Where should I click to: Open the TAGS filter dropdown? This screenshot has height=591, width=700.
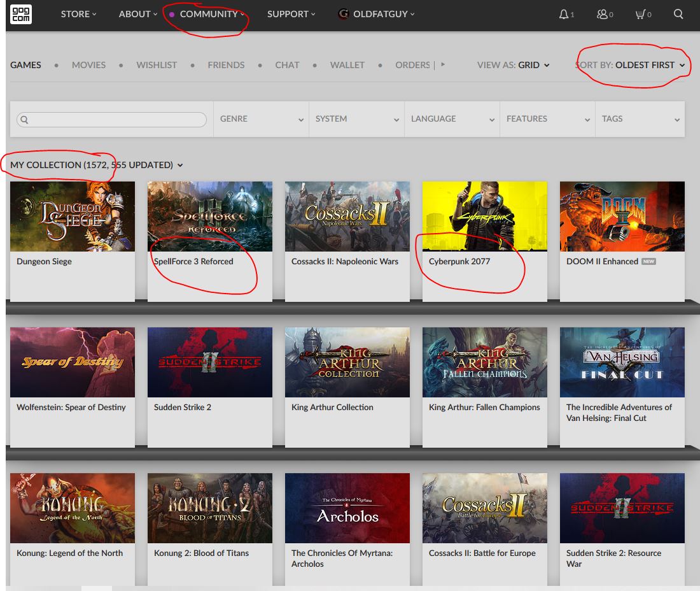pyautogui.click(x=640, y=119)
